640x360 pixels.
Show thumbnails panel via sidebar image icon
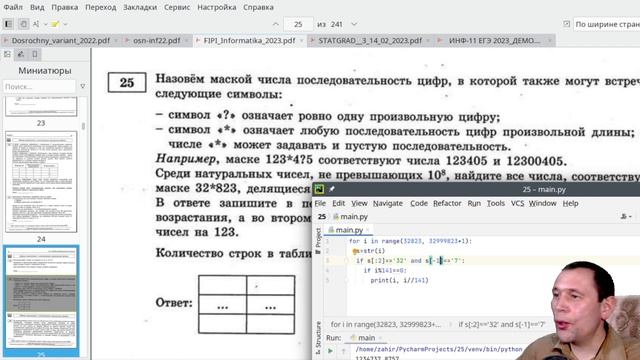pos(7,54)
